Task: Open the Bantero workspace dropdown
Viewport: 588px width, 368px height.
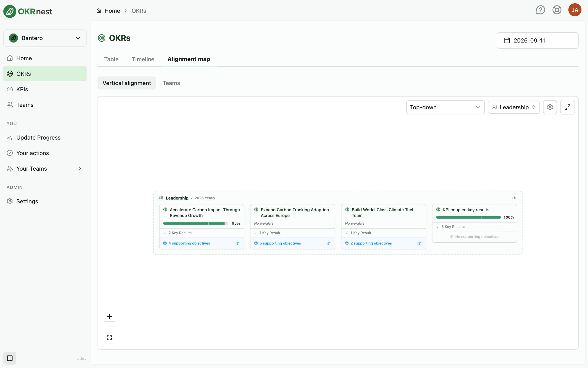Action: (x=45, y=38)
